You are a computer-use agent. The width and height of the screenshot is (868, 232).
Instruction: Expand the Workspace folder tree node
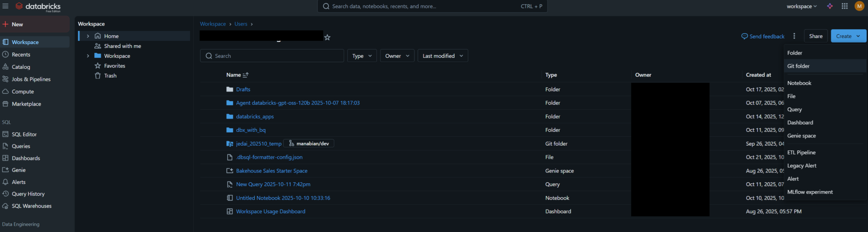pos(88,56)
